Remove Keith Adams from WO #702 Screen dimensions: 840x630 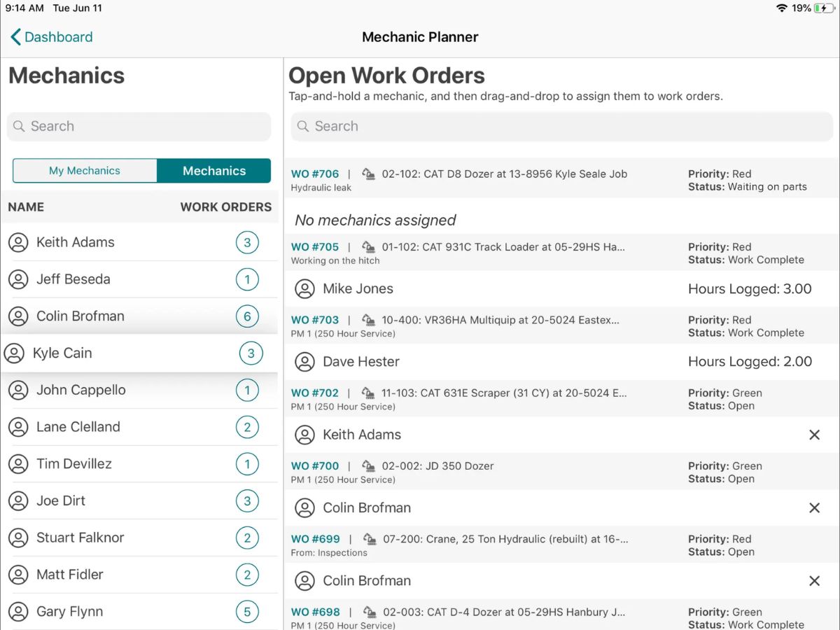814,435
